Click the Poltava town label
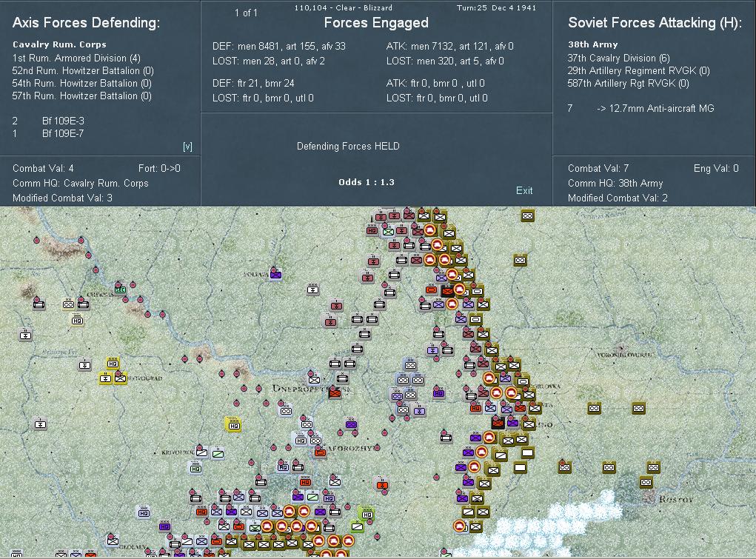 (256, 274)
